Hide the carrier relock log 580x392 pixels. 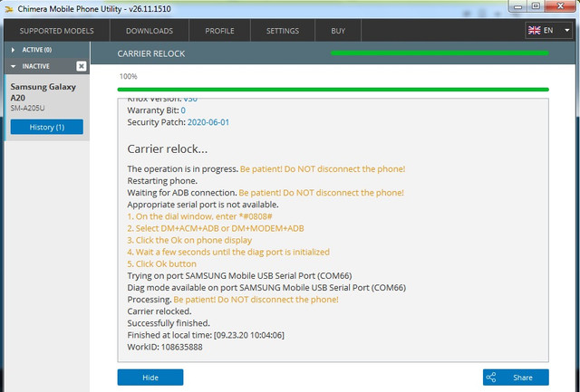(150, 378)
